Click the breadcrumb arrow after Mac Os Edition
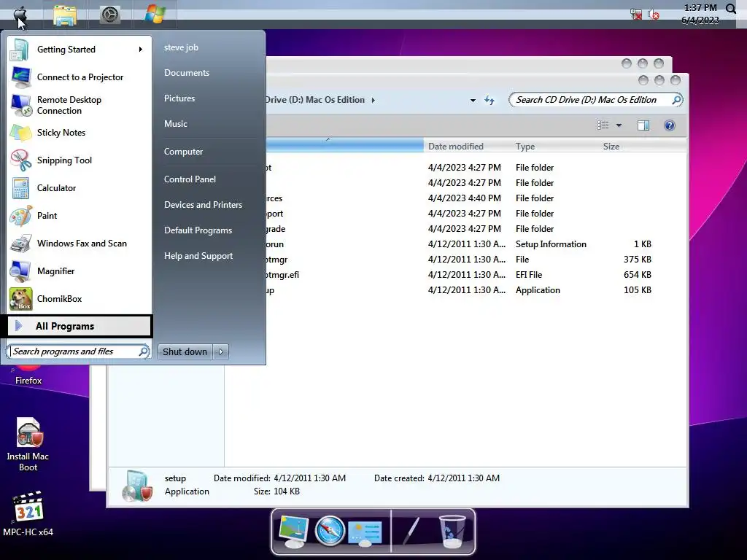The image size is (747, 560). [373, 100]
